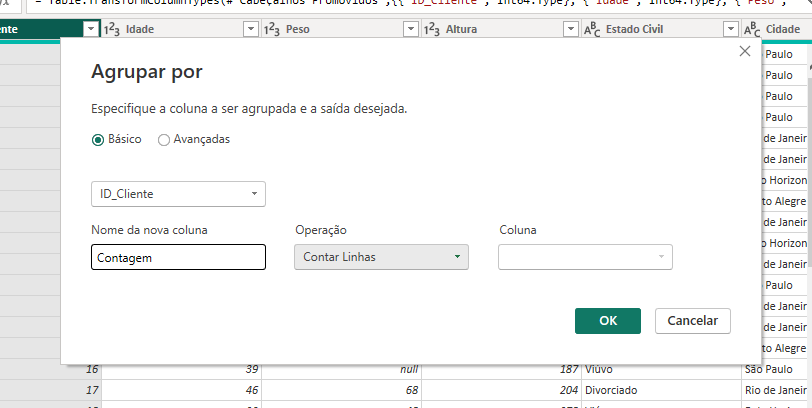Open the empty Coluna dropdown
This screenshot has width=812, height=408.
tap(585, 257)
